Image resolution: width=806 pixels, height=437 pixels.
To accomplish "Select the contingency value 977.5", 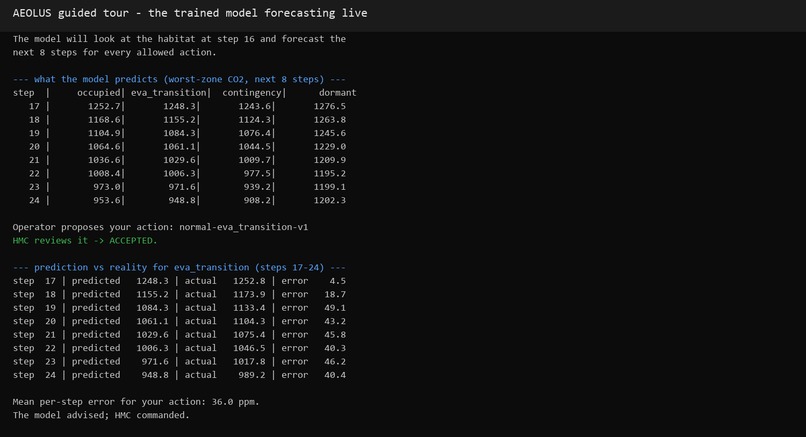I will (x=258, y=173).
